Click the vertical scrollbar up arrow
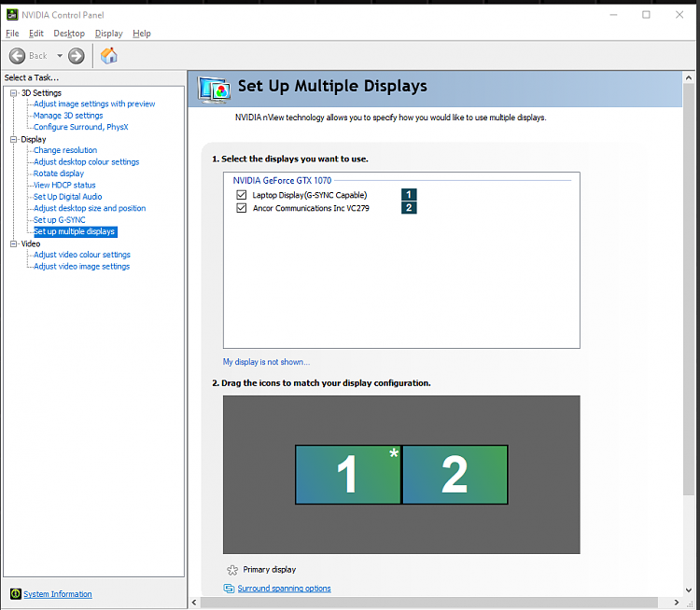The image size is (700, 610). pyautogui.click(x=689, y=77)
